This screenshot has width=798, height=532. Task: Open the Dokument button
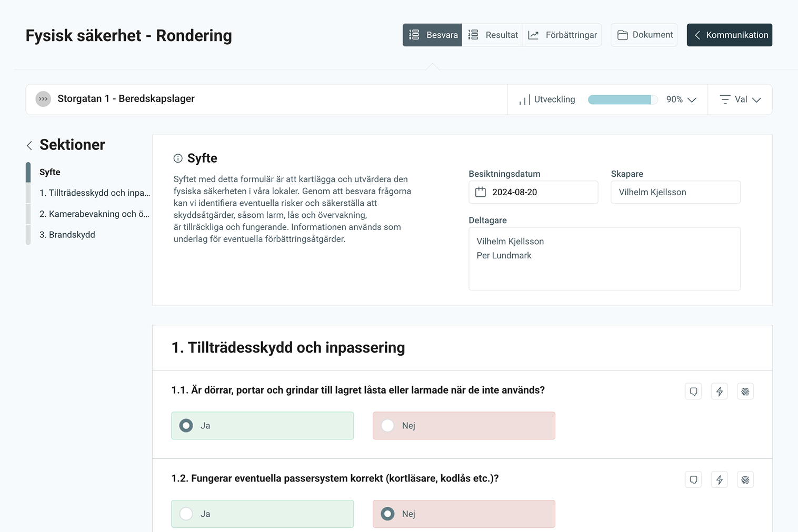[644, 35]
